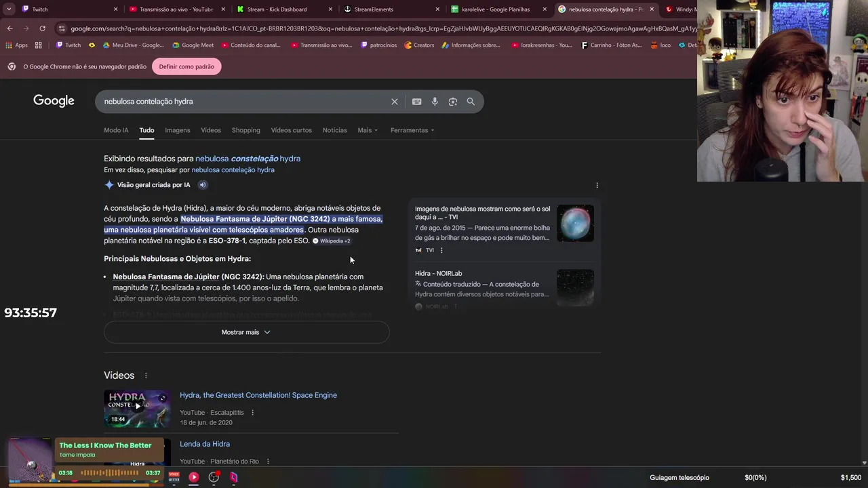Open the patrocínios bookmark
This screenshot has width=868, height=488.
(378, 45)
